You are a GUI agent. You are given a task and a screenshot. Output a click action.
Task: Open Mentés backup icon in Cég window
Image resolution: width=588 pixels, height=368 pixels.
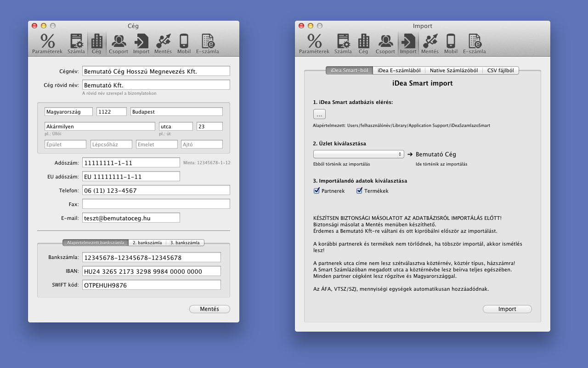163,44
